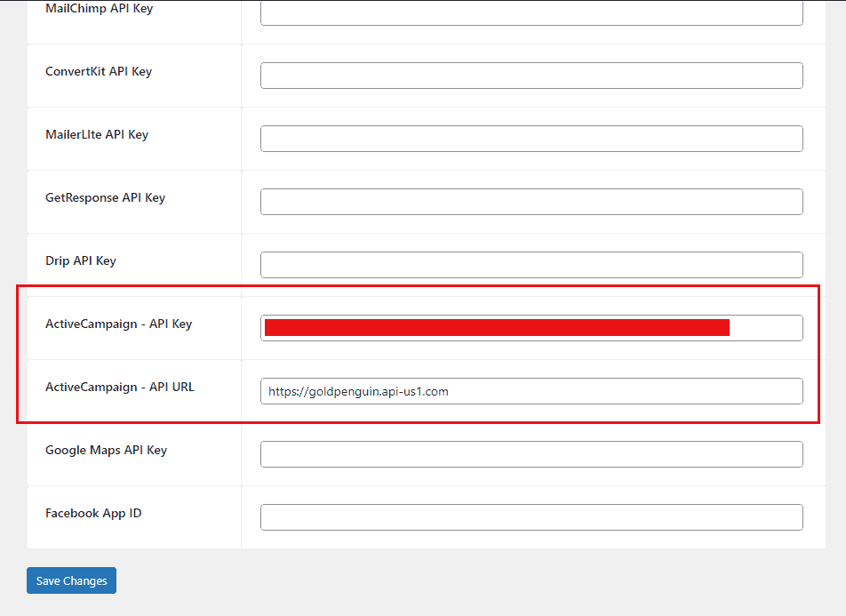Select the GetResponse API Key input
Screen dimensions: 846x616
(531, 202)
